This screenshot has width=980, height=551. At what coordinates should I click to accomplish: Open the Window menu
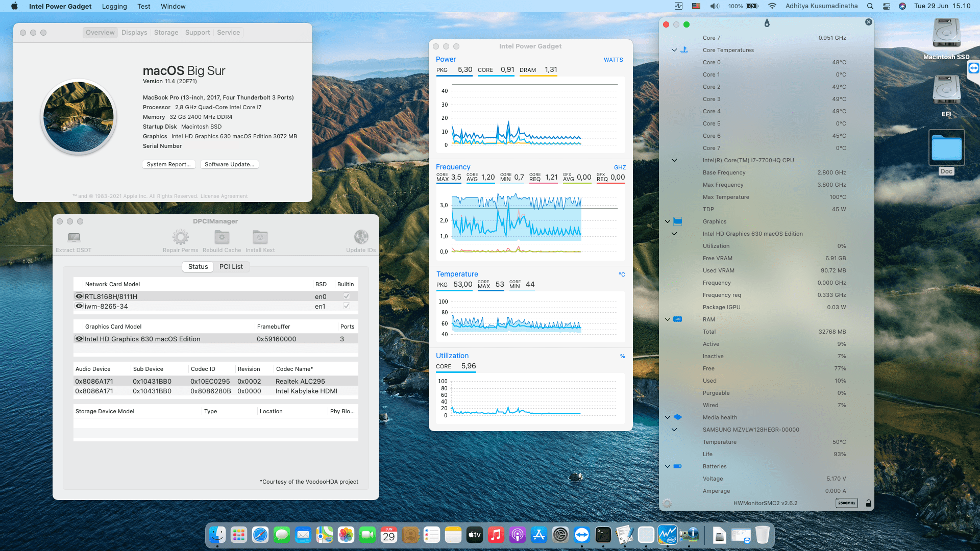click(174, 6)
